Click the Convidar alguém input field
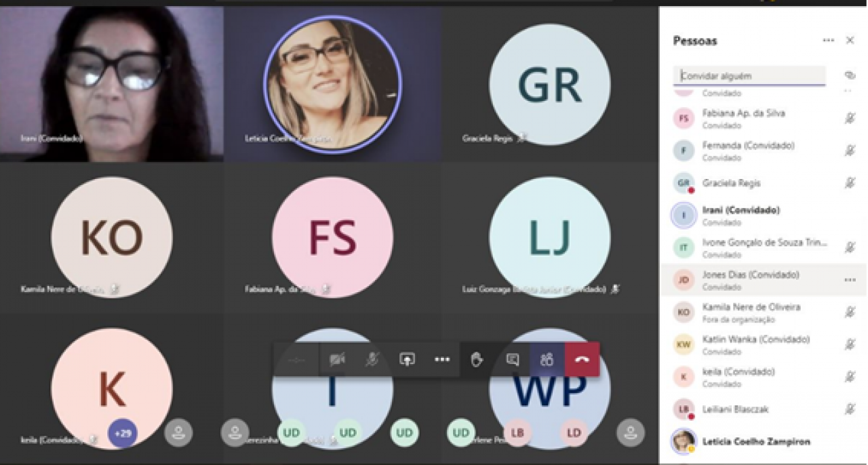868x465 pixels. tap(749, 76)
